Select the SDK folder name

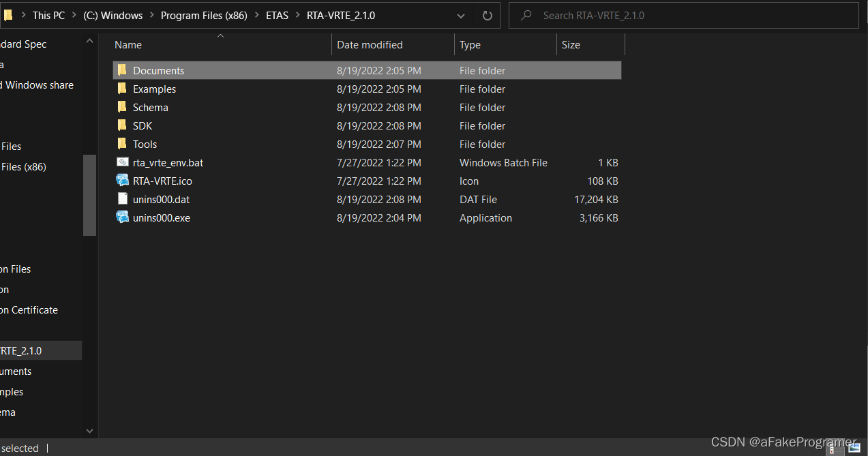click(x=143, y=125)
